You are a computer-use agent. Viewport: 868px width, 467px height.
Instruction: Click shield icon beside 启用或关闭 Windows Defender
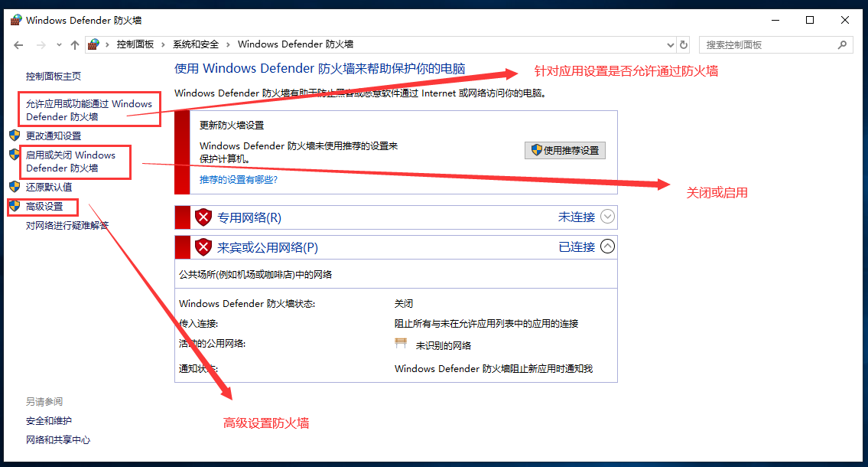15,155
